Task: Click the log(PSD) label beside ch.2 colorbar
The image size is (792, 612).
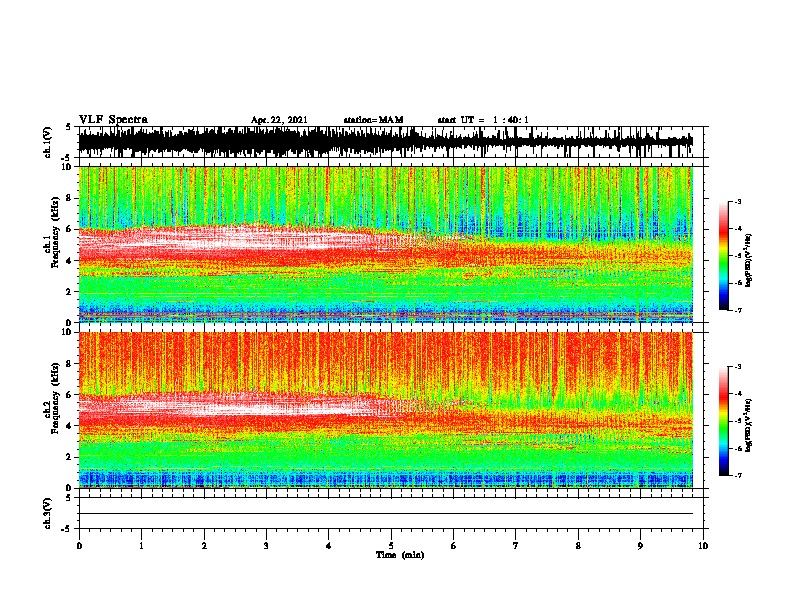Action: click(x=749, y=425)
